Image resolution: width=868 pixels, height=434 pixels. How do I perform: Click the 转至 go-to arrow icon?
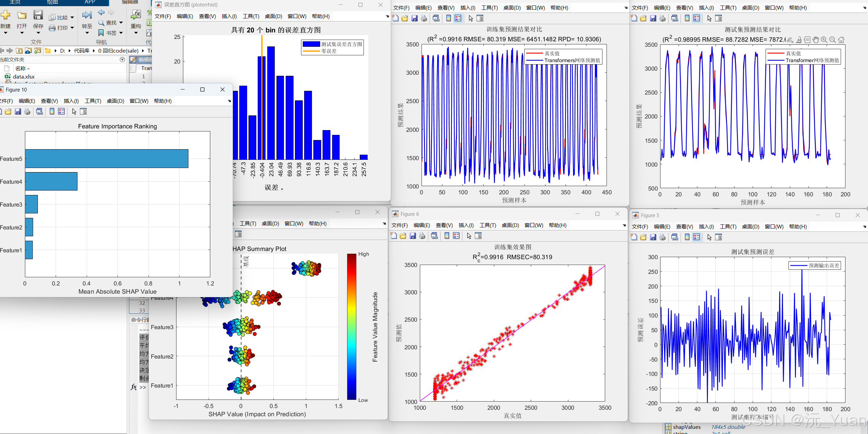point(87,15)
